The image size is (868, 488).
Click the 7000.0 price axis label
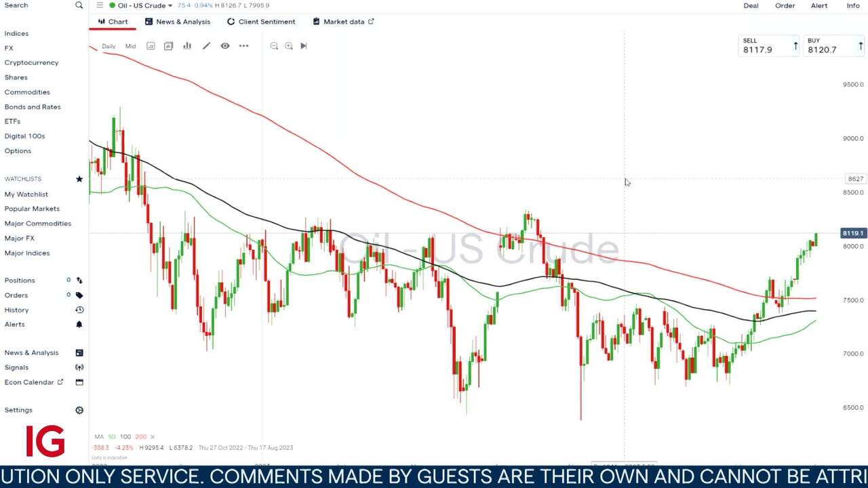pos(853,354)
